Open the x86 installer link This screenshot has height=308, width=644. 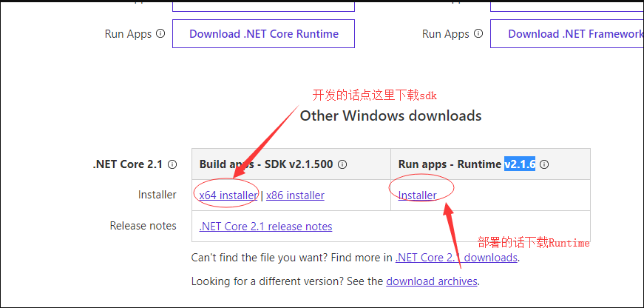click(295, 195)
